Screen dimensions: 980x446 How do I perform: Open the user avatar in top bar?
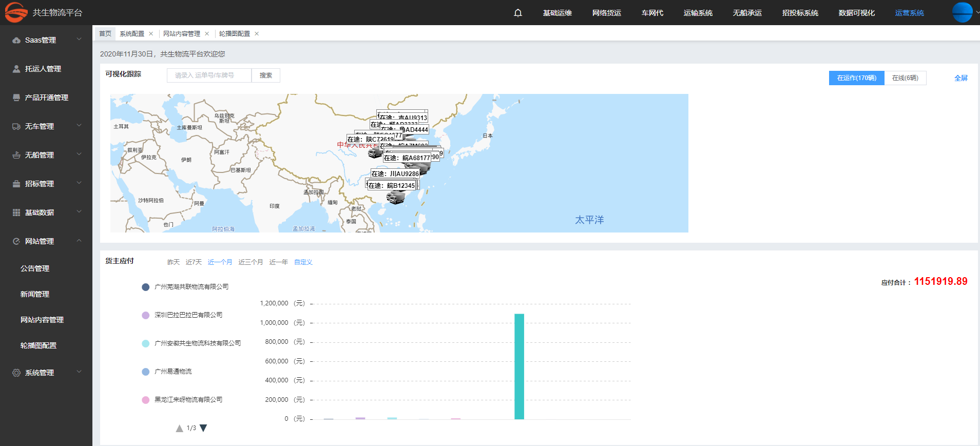point(962,12)
